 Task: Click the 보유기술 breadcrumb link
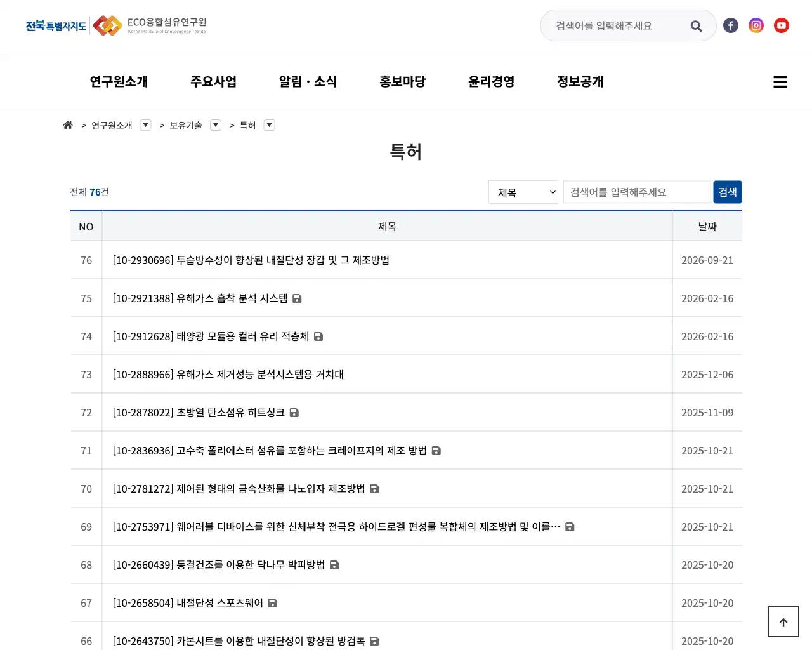pyautogui.click(x=186, y=125)
